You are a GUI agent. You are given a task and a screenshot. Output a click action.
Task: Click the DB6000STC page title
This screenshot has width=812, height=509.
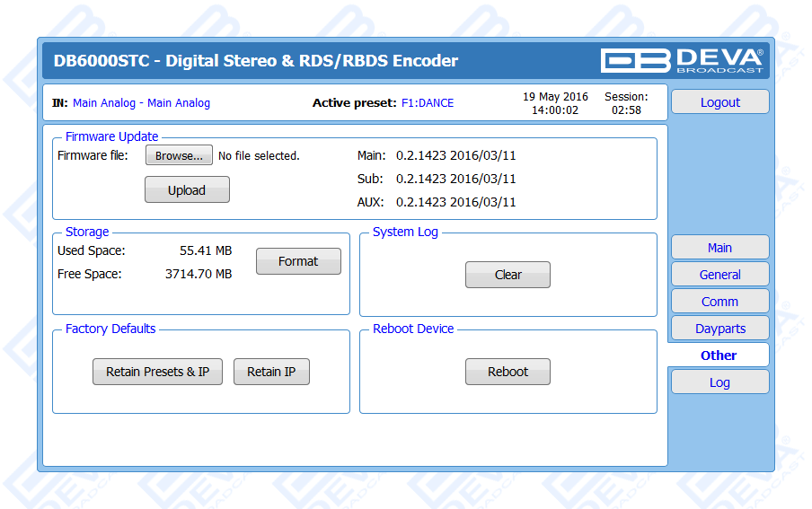pos(256,61)
